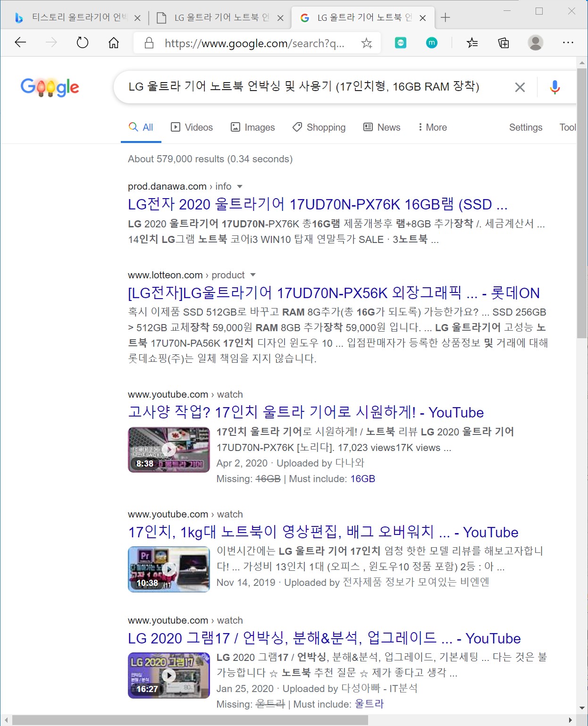Maximize the browser window
The image size is (588, 726).
[x=539, y=11]
